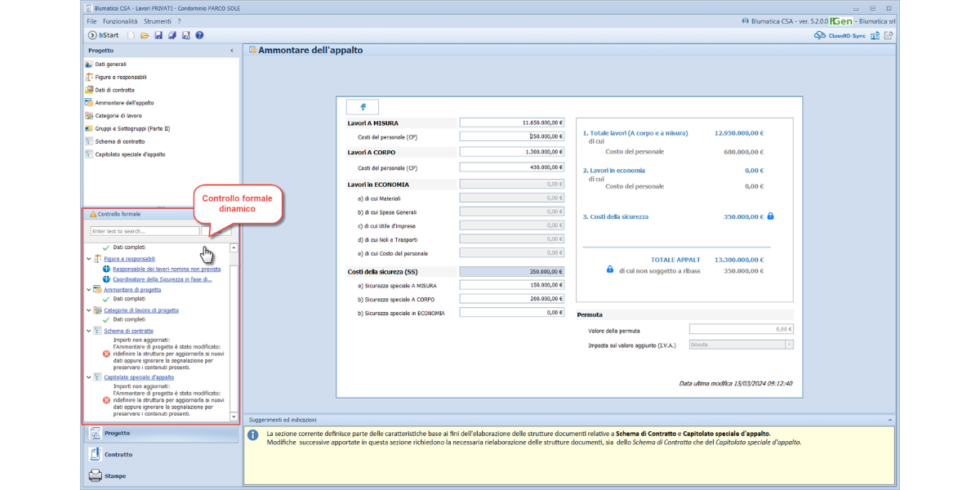Collapse Schema di contratto node in Controllo formale
The width and height of the screenshot is (980, 490).
tap(89, 331)
